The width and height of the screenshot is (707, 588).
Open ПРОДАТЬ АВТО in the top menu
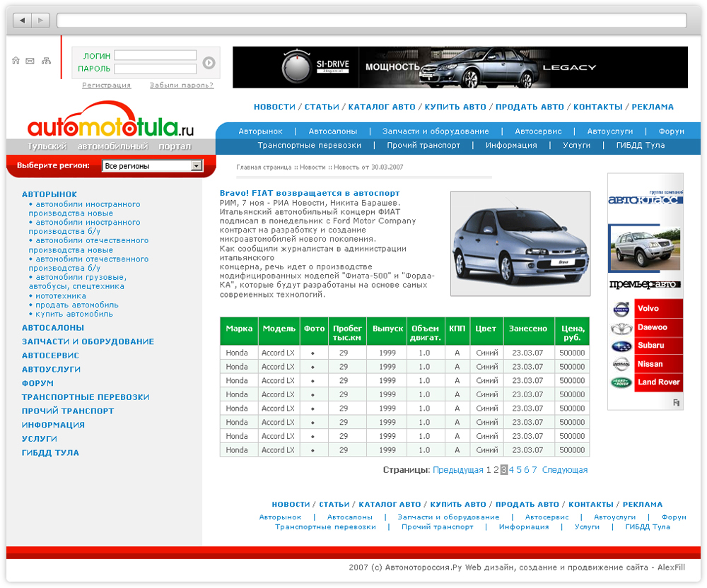530,107
